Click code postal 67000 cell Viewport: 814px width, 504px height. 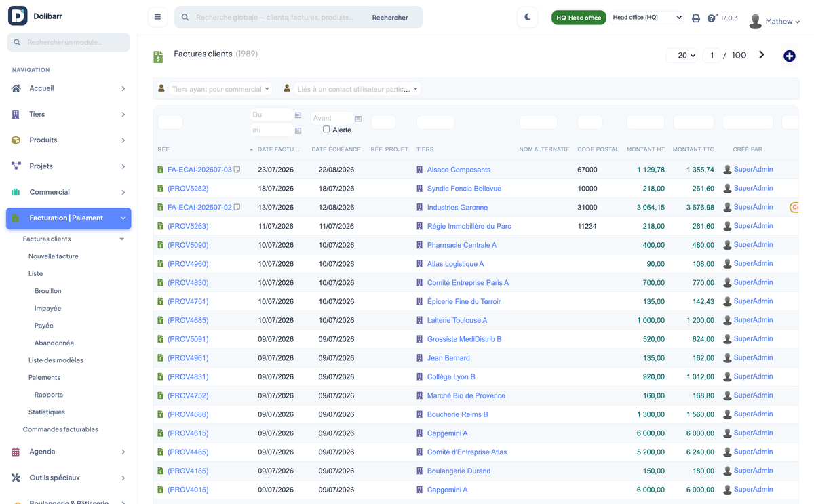587,170
